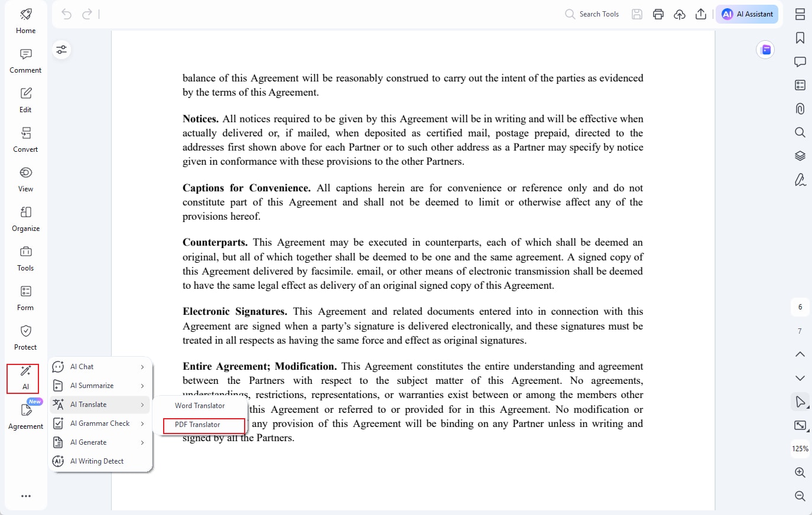This screenshot has height=515, width=812.
Task: Toggle fit-to-page view mode
Action: 800,425
